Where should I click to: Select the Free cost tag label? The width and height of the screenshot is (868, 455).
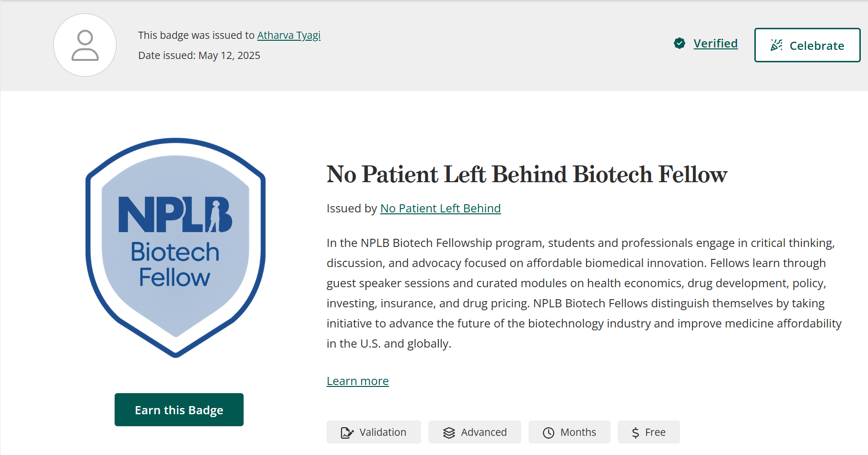pyautogui.click(x=655, y=432)
